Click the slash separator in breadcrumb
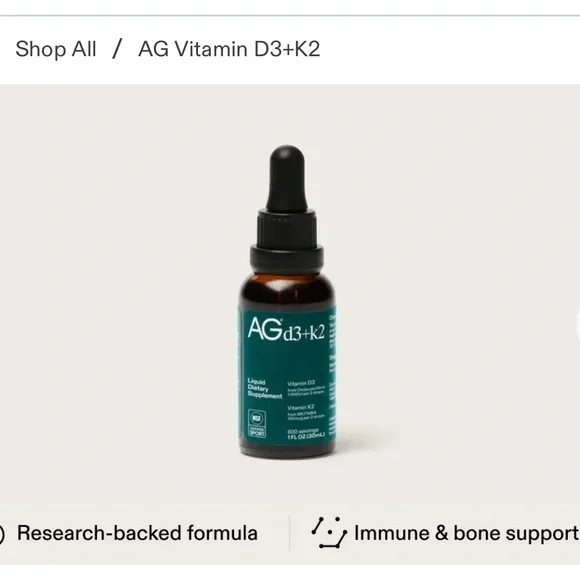The width and height of the screenshot is (580, 580). 117,49
